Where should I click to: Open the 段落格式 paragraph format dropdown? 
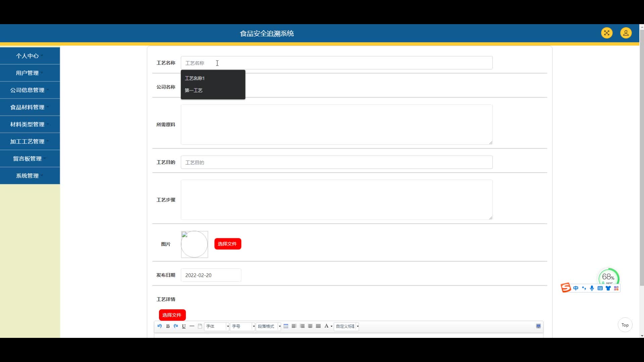click(268, 326)
